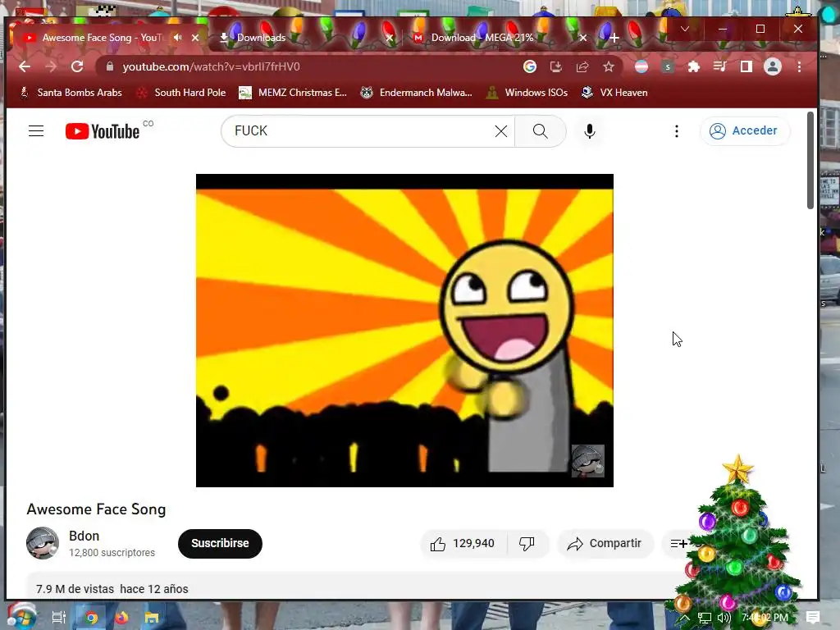Open Task View on the taskbar
840x630 pixels.
[x=59, y=618]
